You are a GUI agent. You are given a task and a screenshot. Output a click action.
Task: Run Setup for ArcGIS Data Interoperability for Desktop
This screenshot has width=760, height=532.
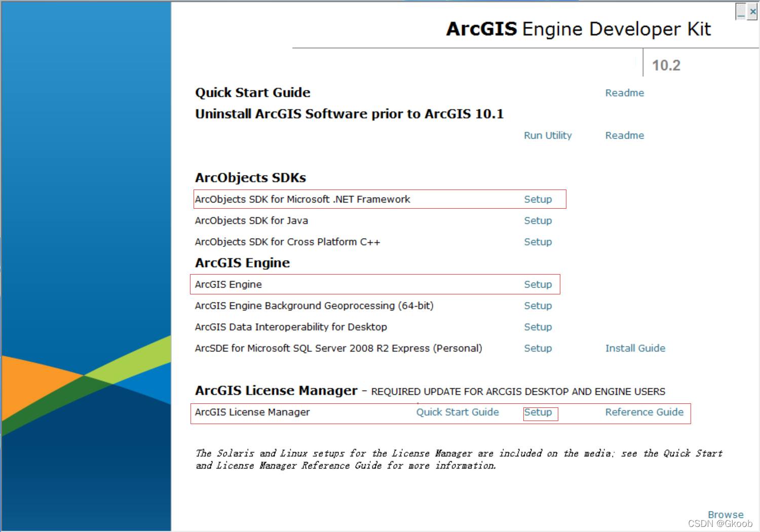(x=538, y=327)
